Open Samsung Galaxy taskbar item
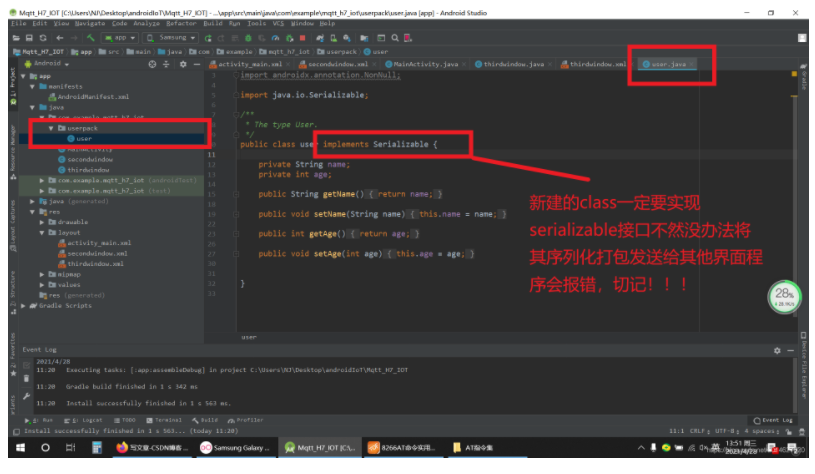Image resolution: width=815 pixels, height=474 pixels. point(235,447)
